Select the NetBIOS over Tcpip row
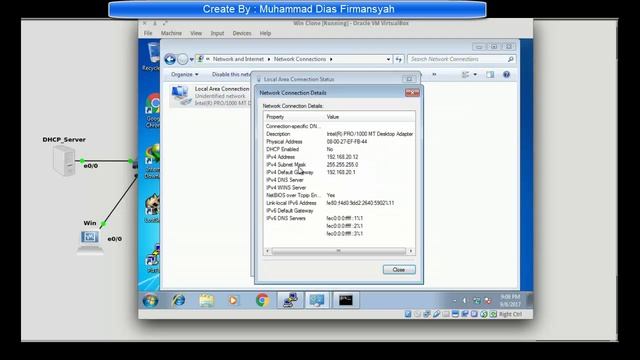640x360 pixels. [339, 195]
